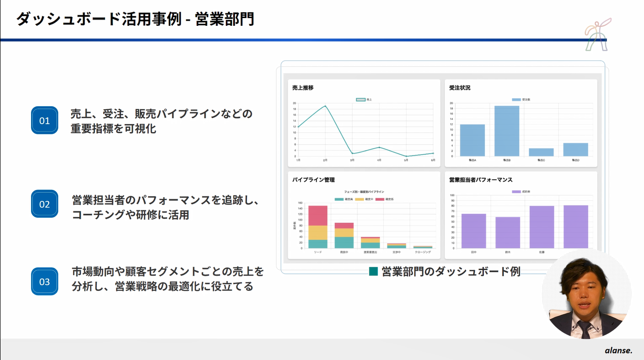644x360 pixels.
Task: Click the 製品B bar in 受注状況
Action: click(x=507, y=131)
